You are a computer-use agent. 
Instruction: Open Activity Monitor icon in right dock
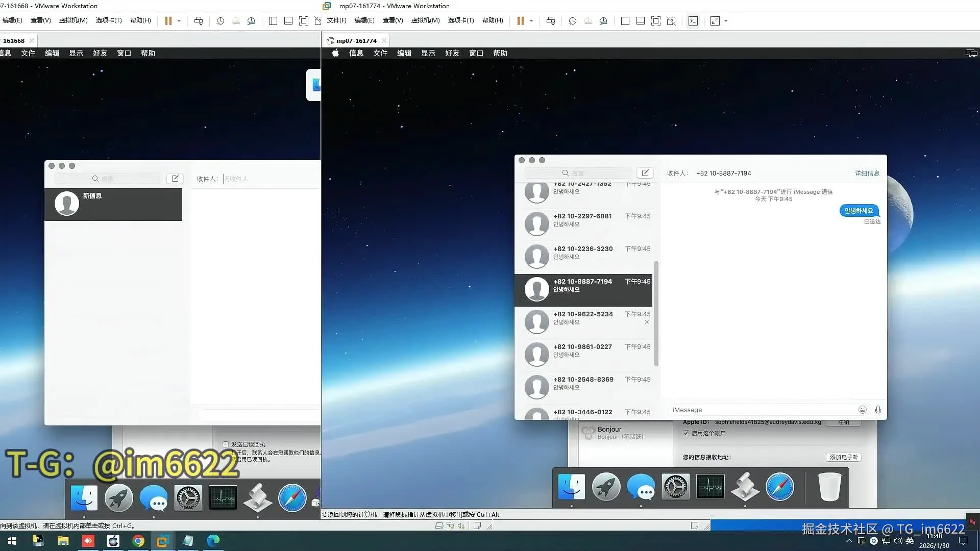click(x=710, y=487)
